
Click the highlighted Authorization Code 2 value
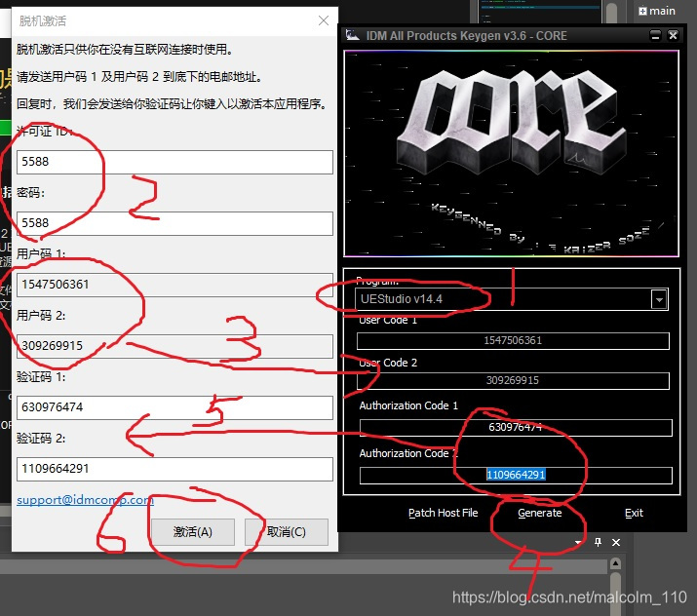(516, 475)
